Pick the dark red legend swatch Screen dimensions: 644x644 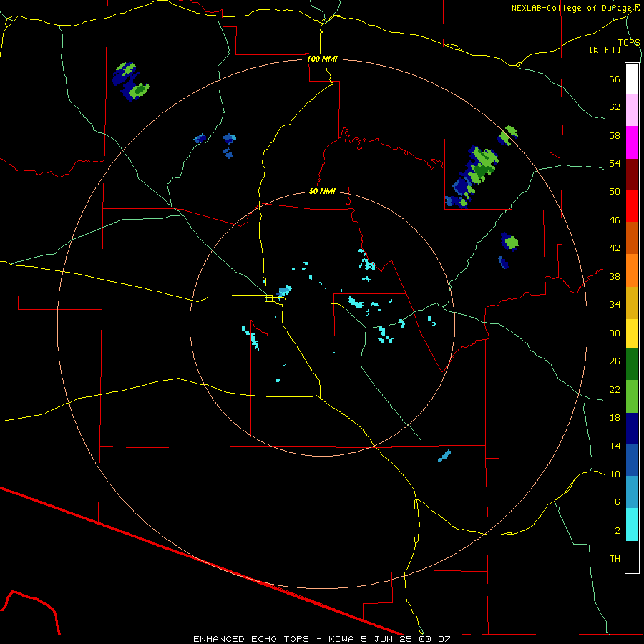pyautogui.click(x=632, y=175)
